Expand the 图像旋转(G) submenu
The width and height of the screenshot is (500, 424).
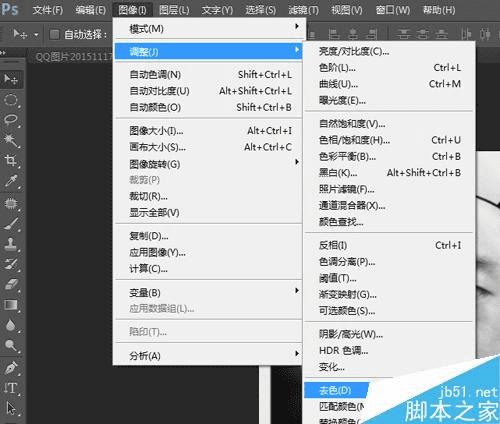[208, 164]
